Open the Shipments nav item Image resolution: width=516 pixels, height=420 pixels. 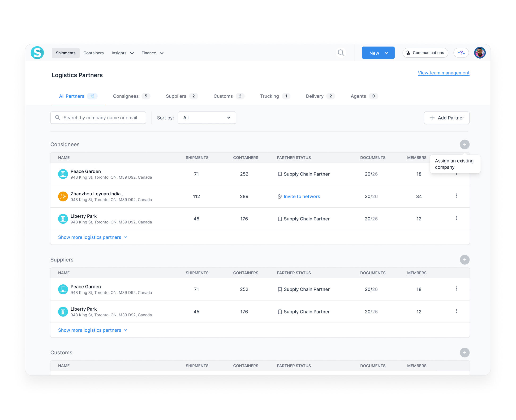point(65,53)
